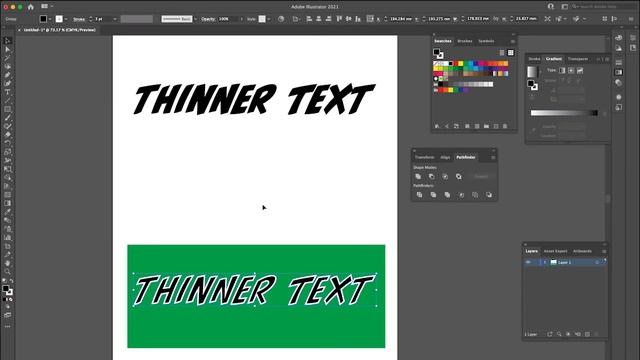The height and width of the screenshot is (360, 640).
Task: Select Linear Gradient type button
Action: pos(562,71)
